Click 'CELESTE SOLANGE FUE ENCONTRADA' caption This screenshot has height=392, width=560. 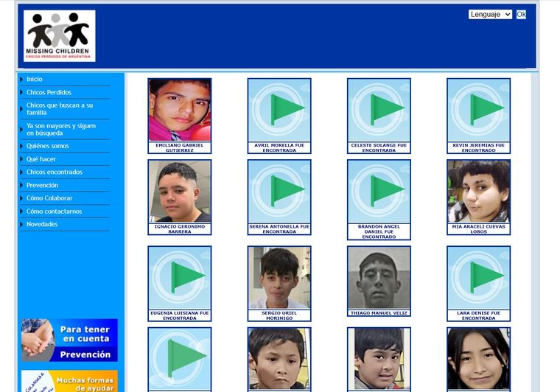[379, 148]
